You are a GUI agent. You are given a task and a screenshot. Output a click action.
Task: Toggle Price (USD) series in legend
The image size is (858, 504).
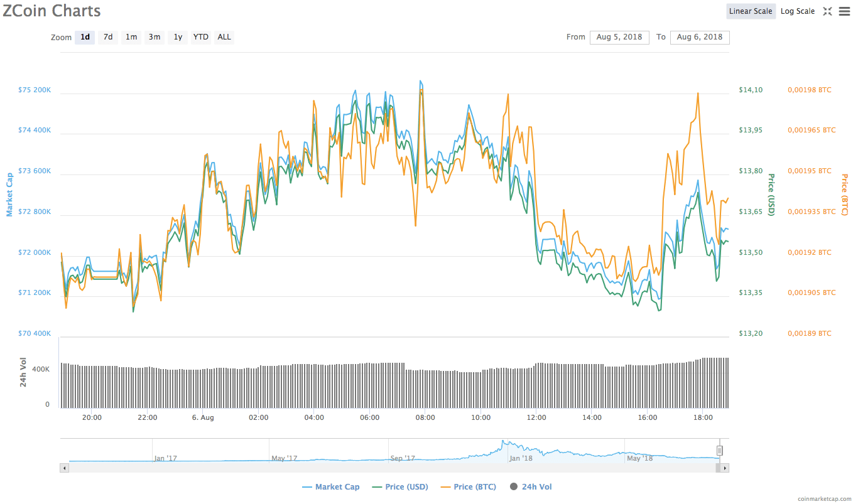(x=400, y=487)
